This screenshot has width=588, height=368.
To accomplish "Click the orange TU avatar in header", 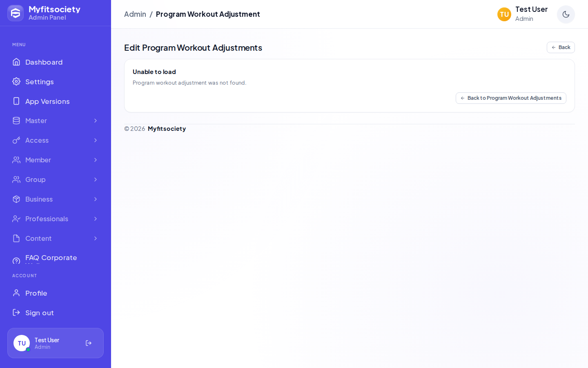I will pos(504,14).
